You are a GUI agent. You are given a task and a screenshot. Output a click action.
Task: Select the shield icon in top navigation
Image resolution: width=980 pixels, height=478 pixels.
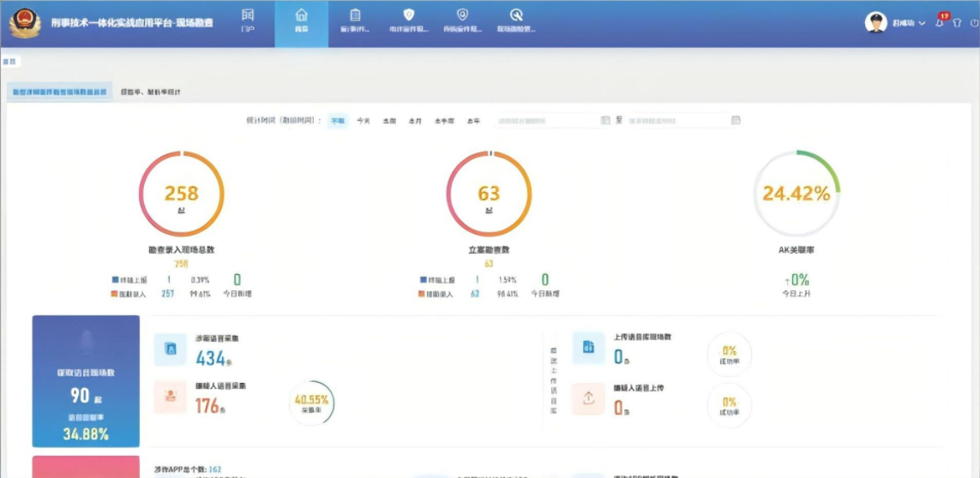pyautogui.click(x=409, y=20)
